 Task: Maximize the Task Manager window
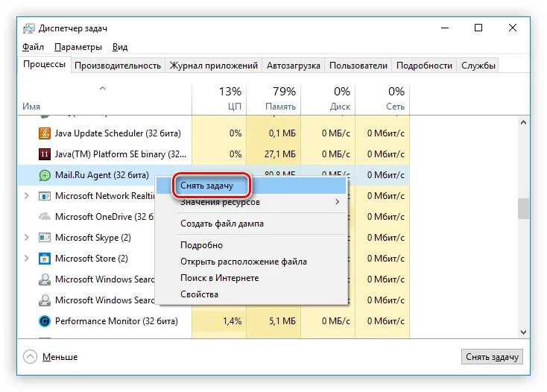(x=478, y=28)
